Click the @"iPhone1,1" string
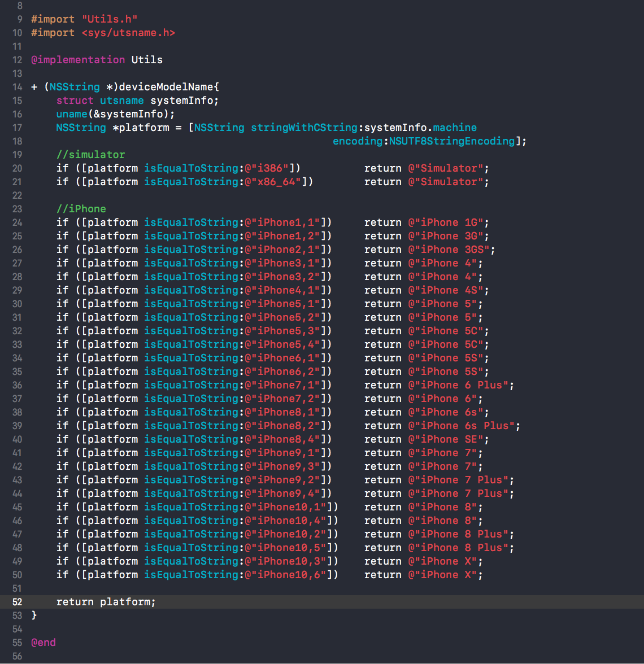Screen dimensions: 644x664 click(282, 222)
